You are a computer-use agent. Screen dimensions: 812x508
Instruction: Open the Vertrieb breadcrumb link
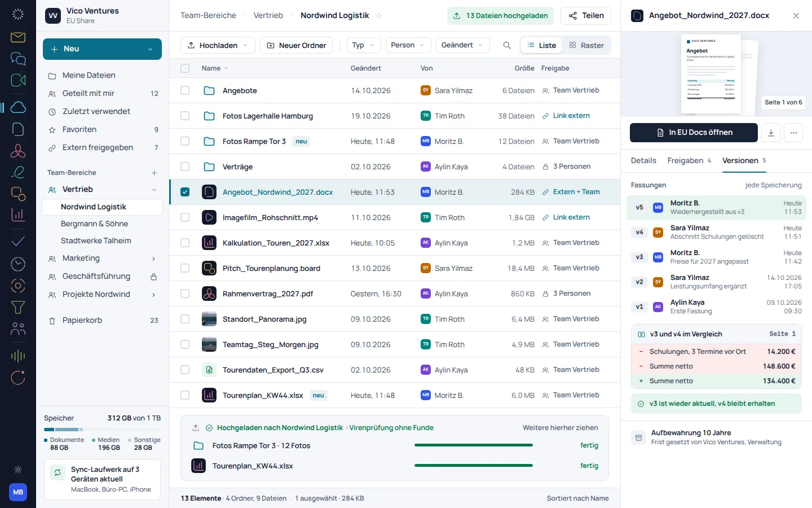268,15
